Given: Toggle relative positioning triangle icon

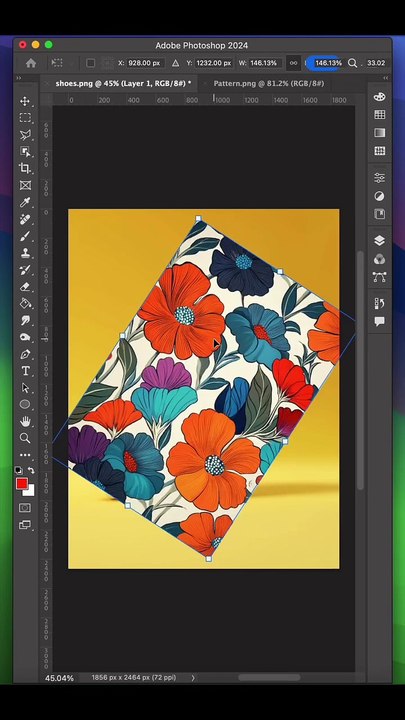Looking at the screenshot, I should (175, 63).
